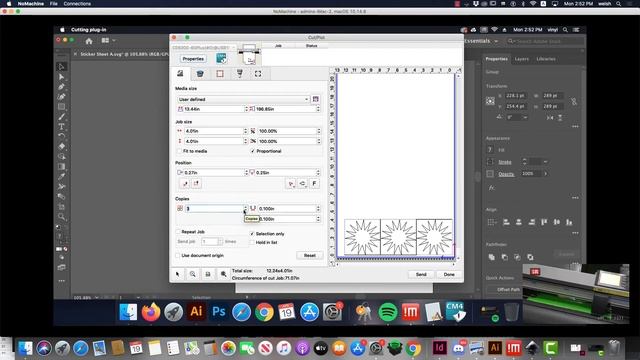Image resolution: width=640 pixels, height=360 pixels.
Task: Select the Selection tool in Illustrator toolbar
Action: click(x=61, y=67)
